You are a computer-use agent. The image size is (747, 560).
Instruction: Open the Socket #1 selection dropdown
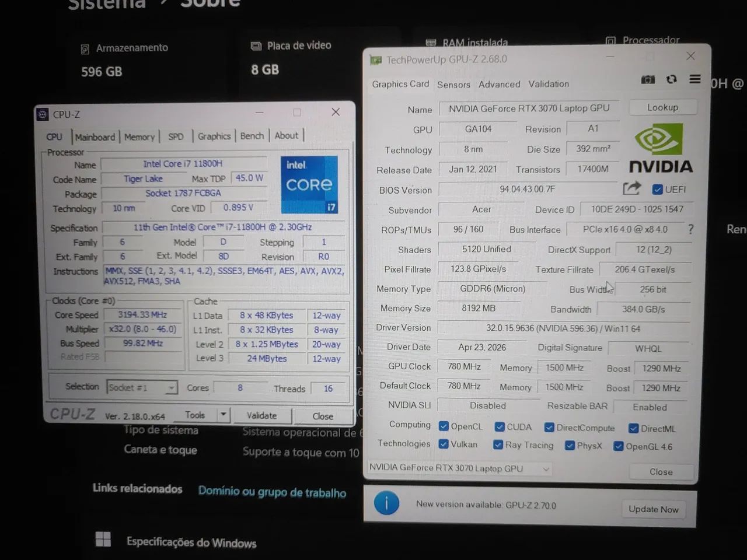[142, 387]
